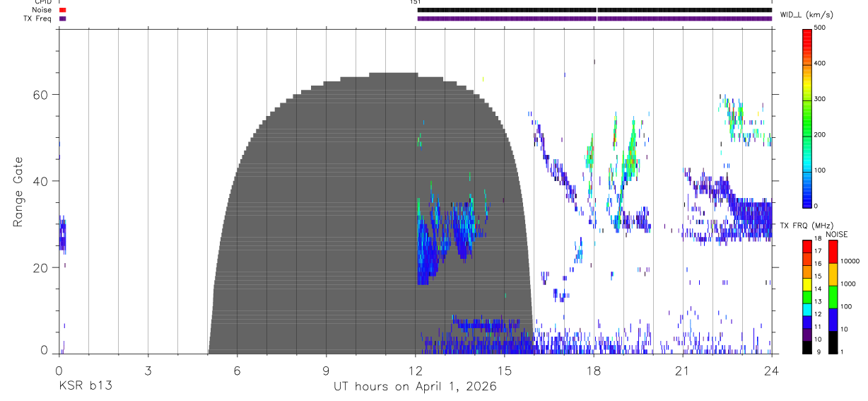Click the '9' hour tick label
Image resolution: width=868 pixels, height=401 pixels.
(x=326, y=370)
